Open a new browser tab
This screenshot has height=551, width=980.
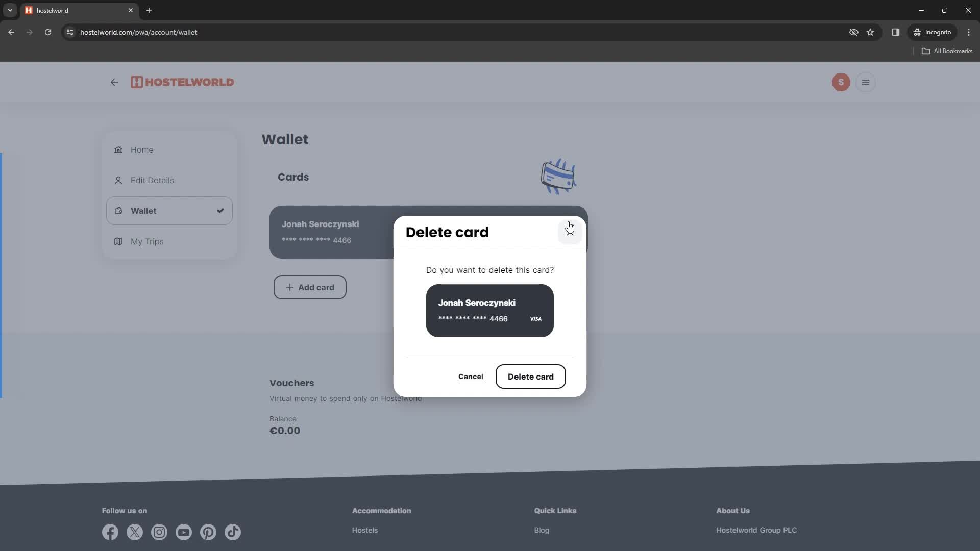[x=149, y=10]
